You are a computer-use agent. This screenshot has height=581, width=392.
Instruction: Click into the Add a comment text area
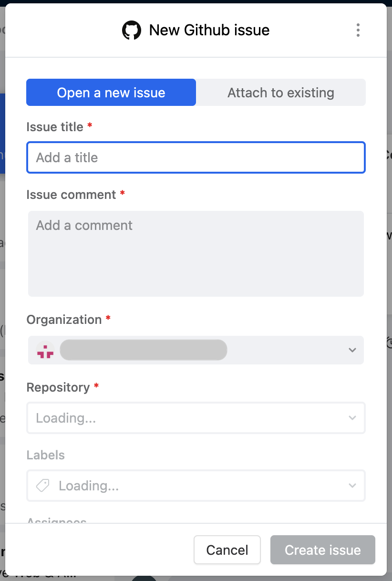[196, 254]
